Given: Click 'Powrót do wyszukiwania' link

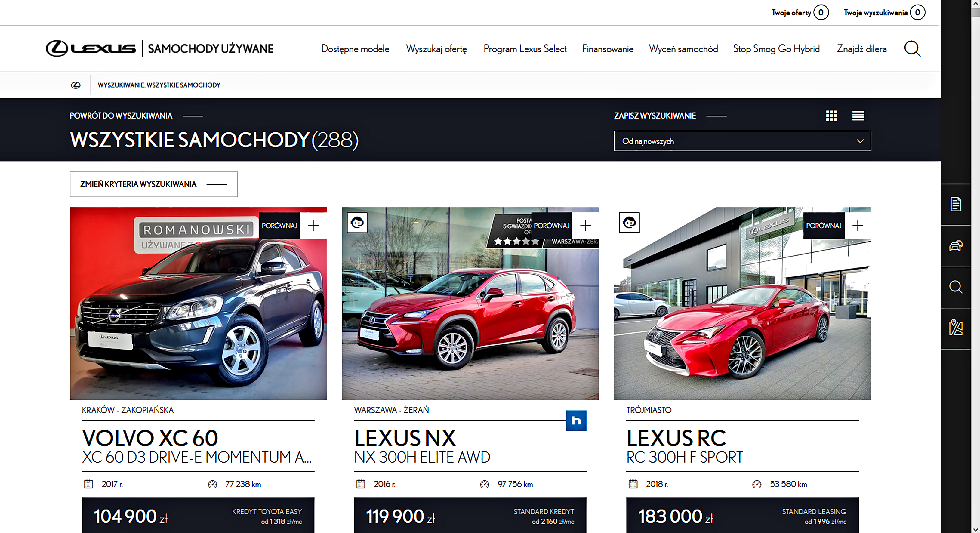Looking at the screenshot, I should [121, 116].
